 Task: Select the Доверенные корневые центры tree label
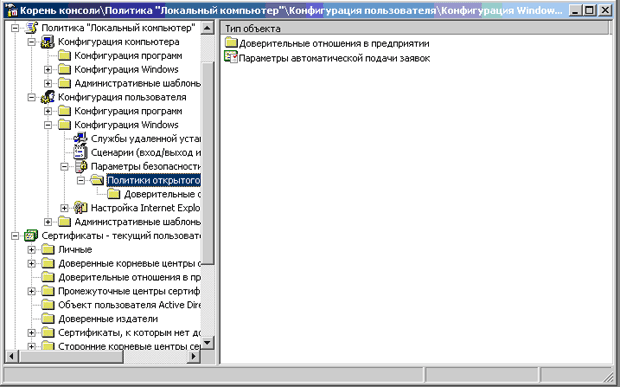click(x=129, y=264)
